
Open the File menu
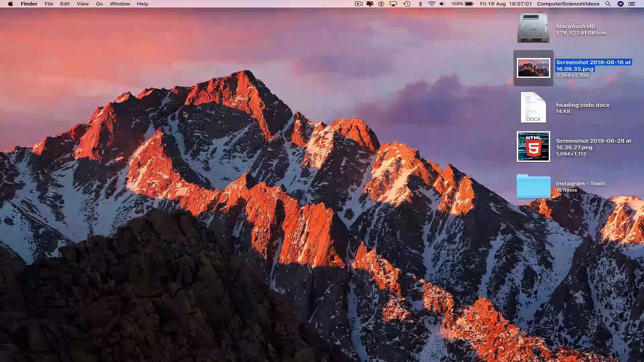[x=49, y=4]
